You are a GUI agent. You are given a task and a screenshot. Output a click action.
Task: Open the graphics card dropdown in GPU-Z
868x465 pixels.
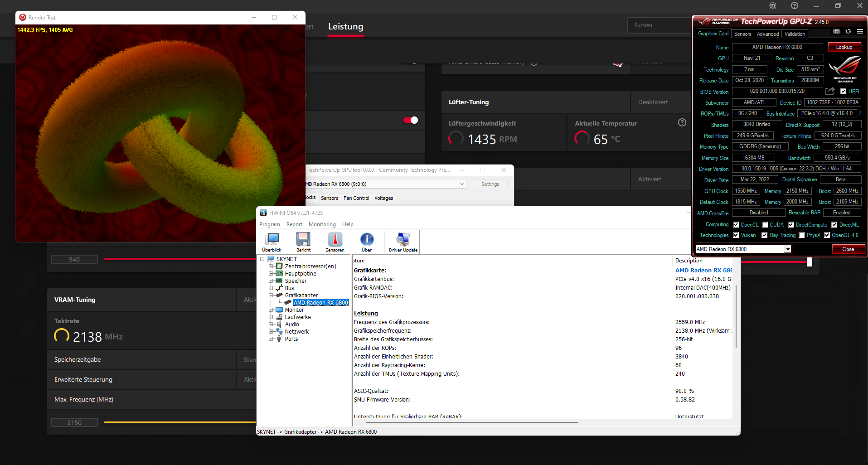pos(787,249)
